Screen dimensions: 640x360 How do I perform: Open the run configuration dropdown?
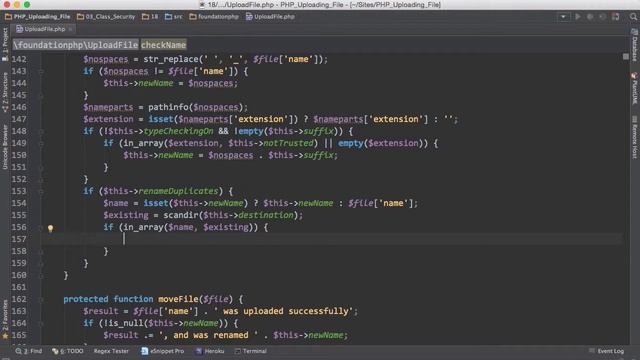563,17
